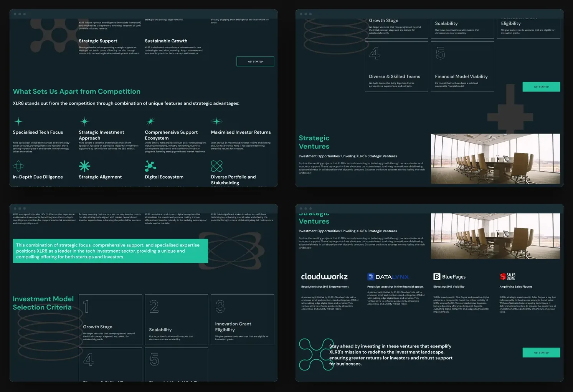Click the "Investment Model Selection Criteria" heading
This screenshot has height=392, width=573.
pyautogui.click(x=43, y=303)
